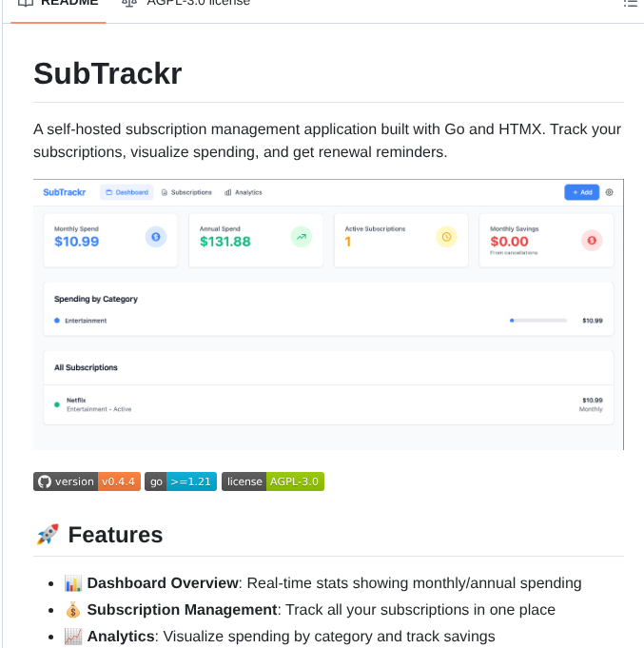
Task: Click the trend chart emoji beside Analytics
Action: pos(73,637)
